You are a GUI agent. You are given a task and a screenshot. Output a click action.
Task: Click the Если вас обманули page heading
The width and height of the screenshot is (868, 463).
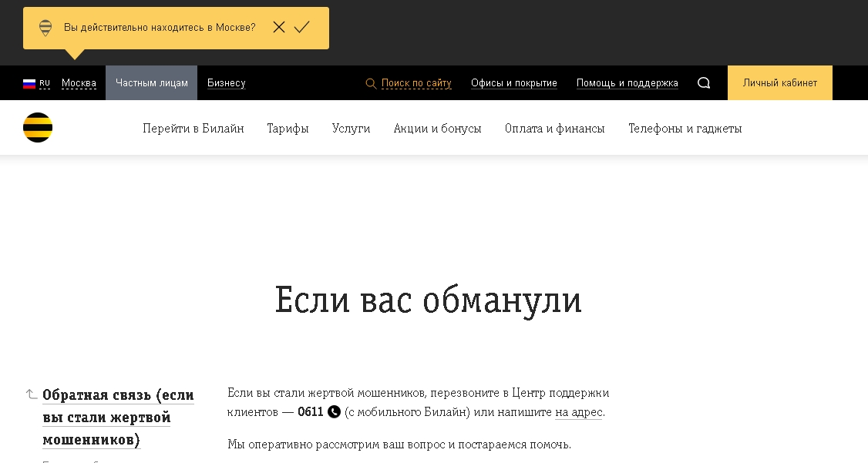(428, 300)
